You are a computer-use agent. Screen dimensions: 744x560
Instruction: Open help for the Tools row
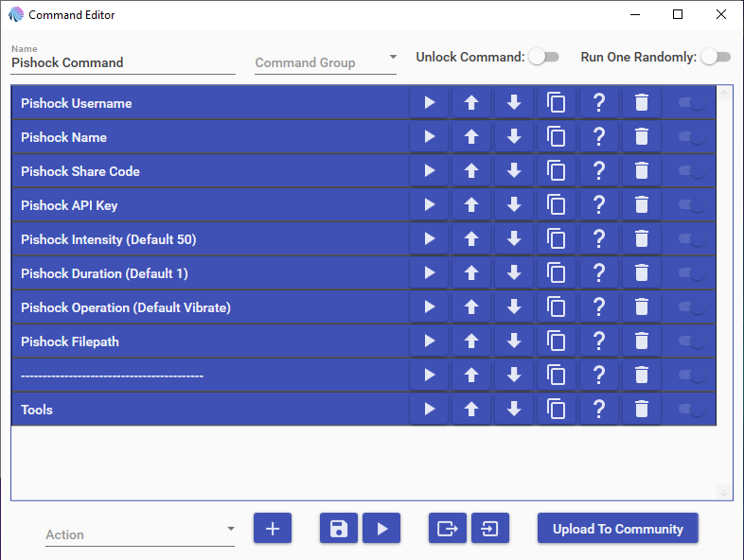click(x=599, y=410)
